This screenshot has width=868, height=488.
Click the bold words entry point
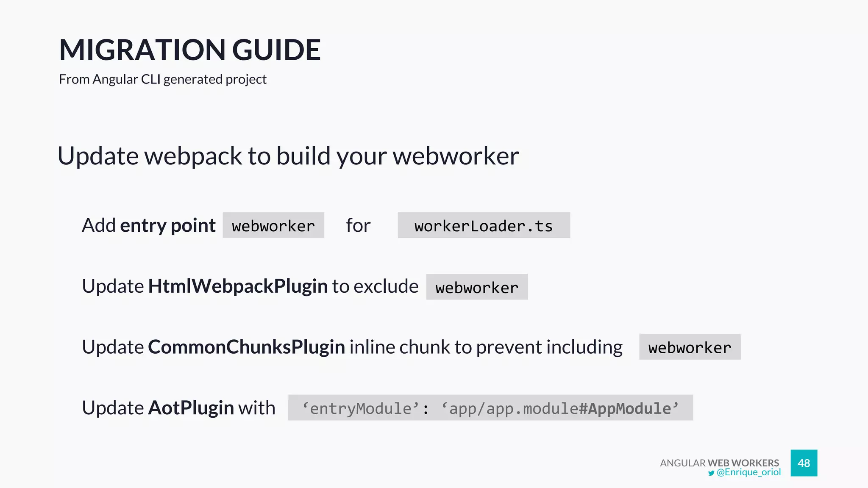click(168, 225)
